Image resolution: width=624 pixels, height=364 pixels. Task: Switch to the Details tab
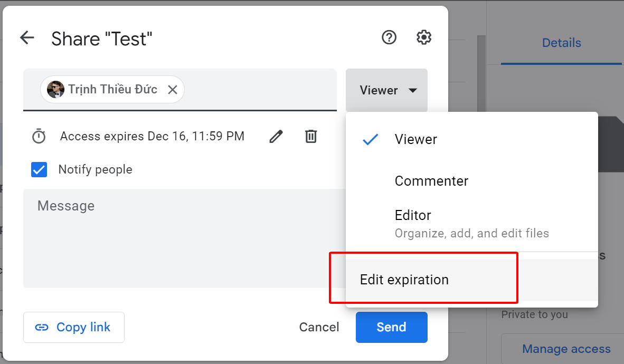[561, 43]
